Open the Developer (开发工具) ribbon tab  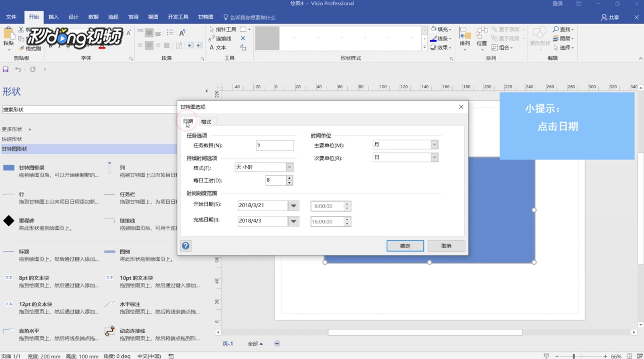pyautogui.click(x=178, y=17)
